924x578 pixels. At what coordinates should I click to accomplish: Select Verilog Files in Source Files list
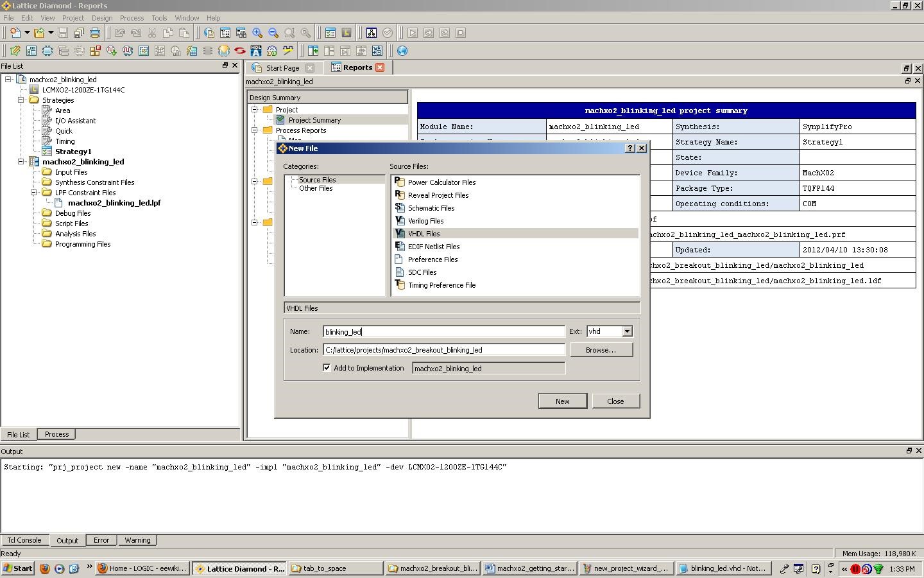(x=425, y=221)
